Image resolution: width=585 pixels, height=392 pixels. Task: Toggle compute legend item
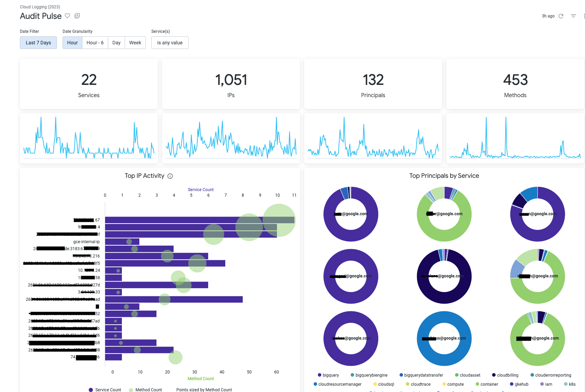tap(453, 384)
